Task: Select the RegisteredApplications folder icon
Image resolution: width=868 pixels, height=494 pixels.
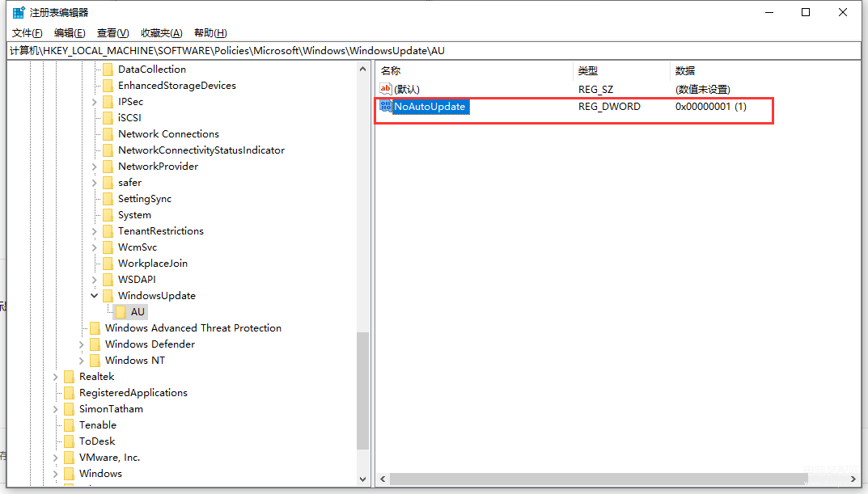Action: point(70,393)
